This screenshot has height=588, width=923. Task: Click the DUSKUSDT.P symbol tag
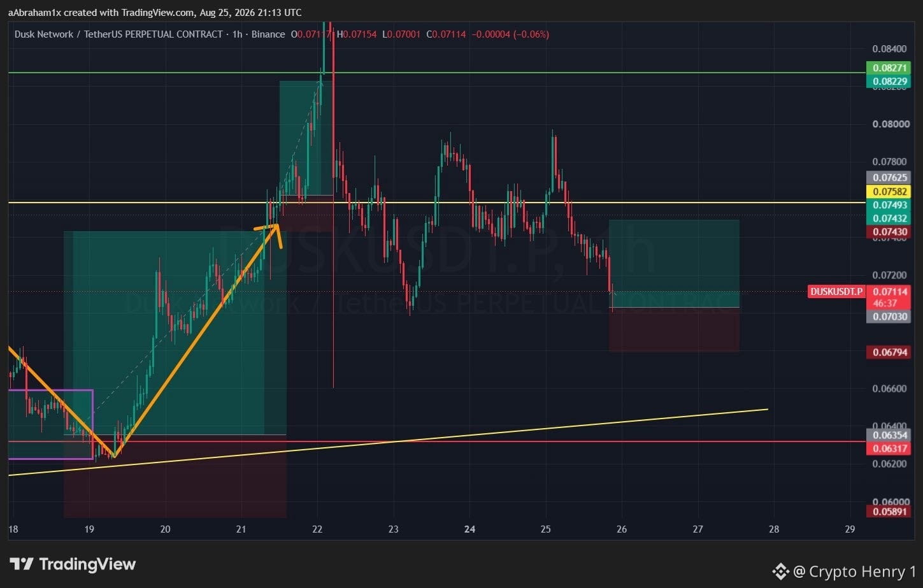coord(836,292)
